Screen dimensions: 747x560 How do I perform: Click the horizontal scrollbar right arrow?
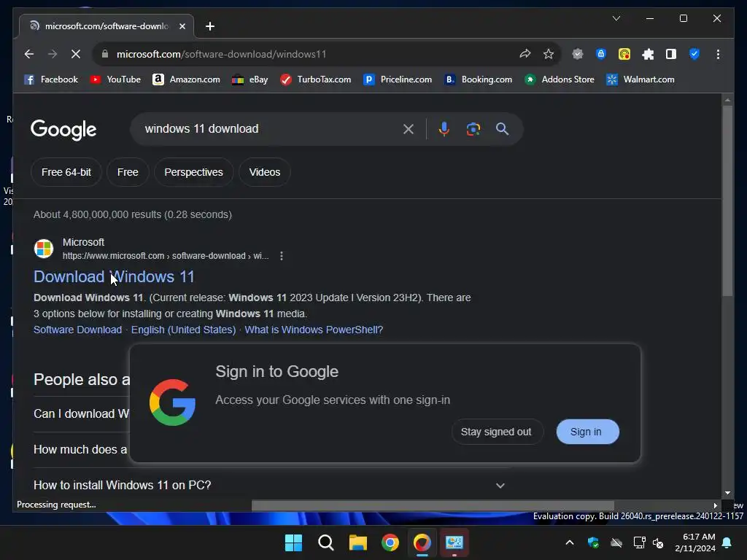[715, 506]
